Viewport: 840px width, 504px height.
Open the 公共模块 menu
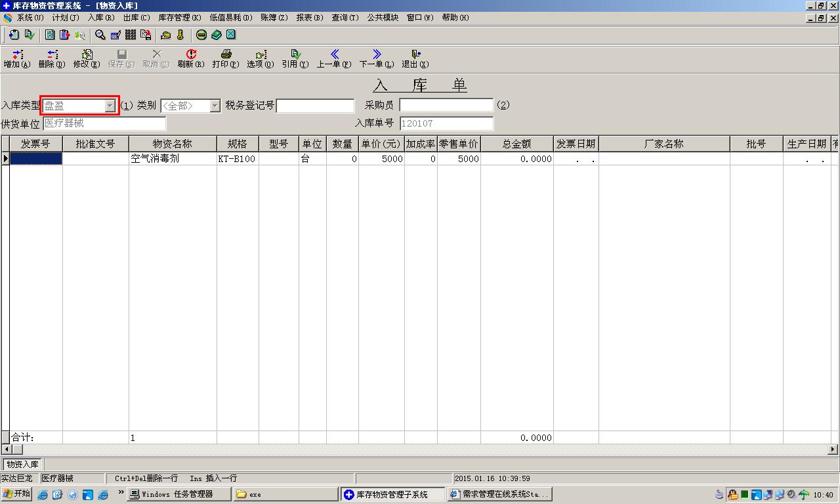pyautogui.click(x=383, y=18)
